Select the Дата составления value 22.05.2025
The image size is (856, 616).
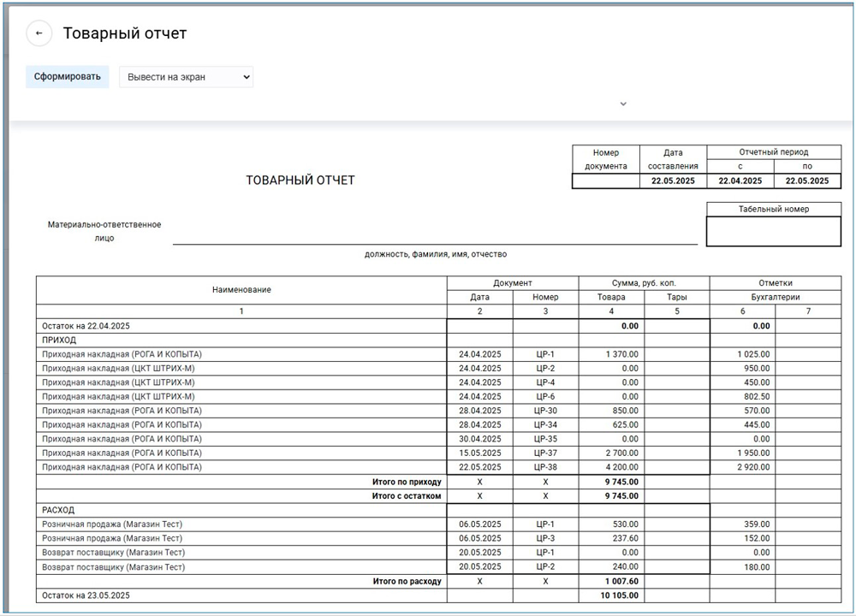tap(673, 181)
